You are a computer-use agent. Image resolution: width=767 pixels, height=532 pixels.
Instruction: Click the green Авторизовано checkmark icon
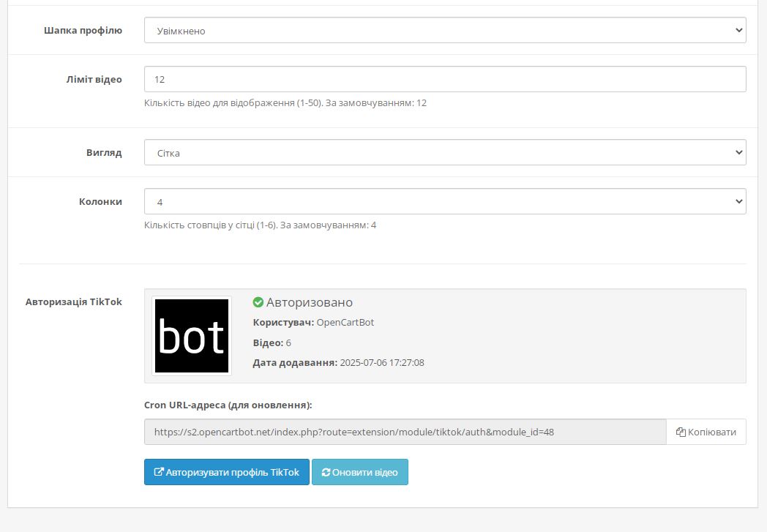tap(258, 303)
